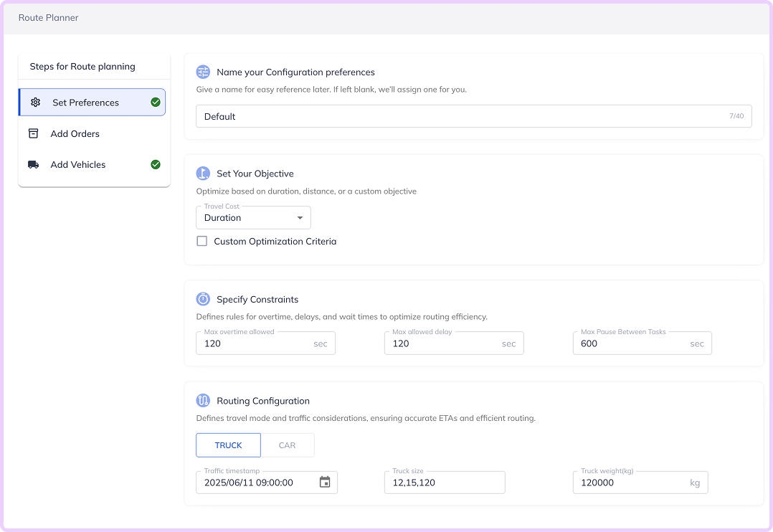Click the truck icon beside Add Vehicles
Image resolution: width=773 pixels, height=532 pixels.
tap(34, 165)
